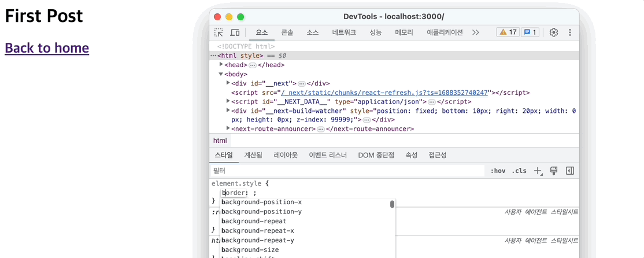
Task: Select the 이벤트 리스너 sub-tab
Action: coord(328,155)
